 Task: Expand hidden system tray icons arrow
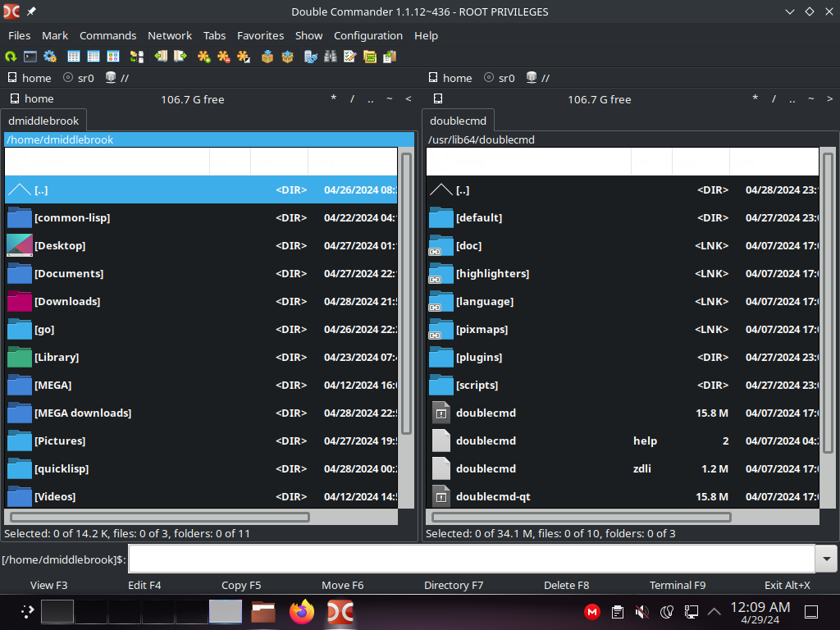pos(714,612)
